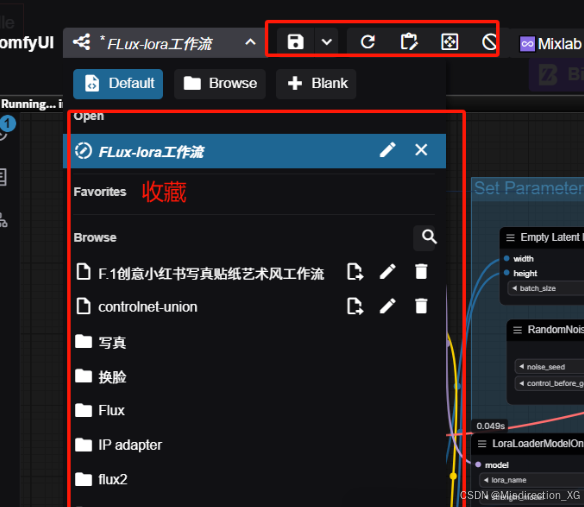Click the nodes tree icon in left sidebar

(x=3, y=219)
